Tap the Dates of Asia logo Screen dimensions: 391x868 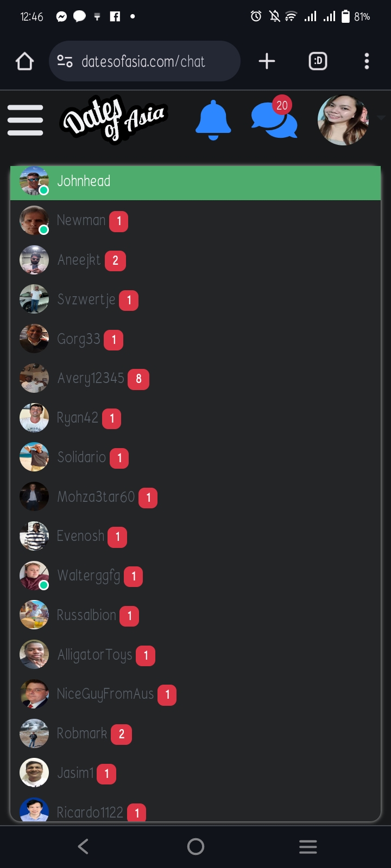113,118
